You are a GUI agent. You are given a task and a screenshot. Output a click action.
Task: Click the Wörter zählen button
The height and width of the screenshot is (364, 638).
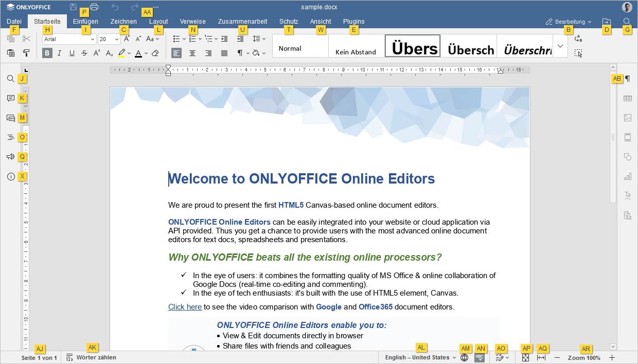click(91, 358)
